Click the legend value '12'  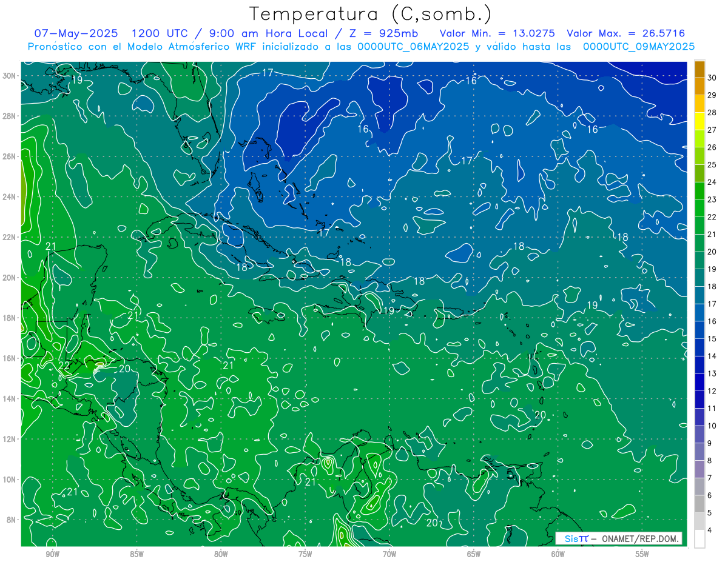(712, 391)
